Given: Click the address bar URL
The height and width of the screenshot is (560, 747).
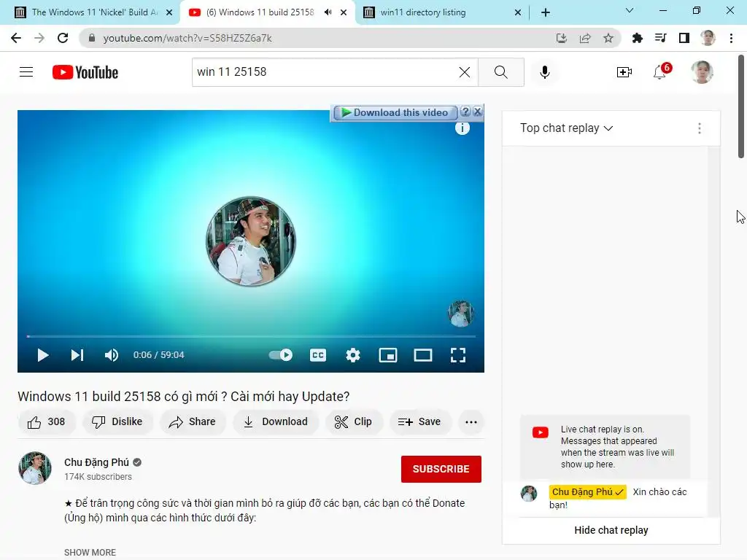Looking at the screenshot, I should click(187, 38).
